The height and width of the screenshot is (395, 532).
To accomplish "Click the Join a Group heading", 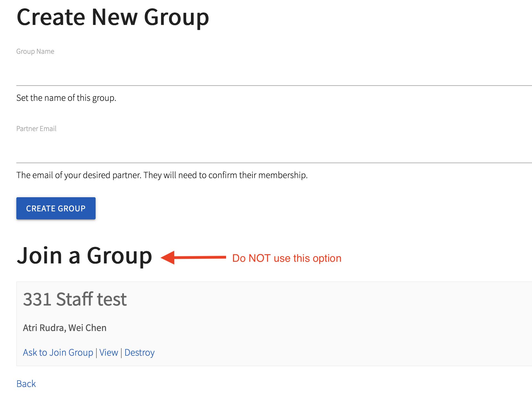I will tap(84, 255).
